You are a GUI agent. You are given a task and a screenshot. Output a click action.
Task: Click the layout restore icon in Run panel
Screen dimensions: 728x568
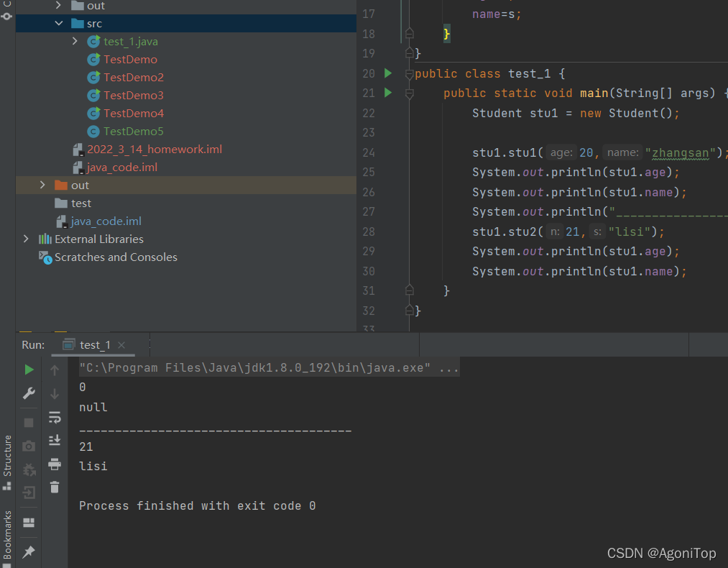[29, 523]
